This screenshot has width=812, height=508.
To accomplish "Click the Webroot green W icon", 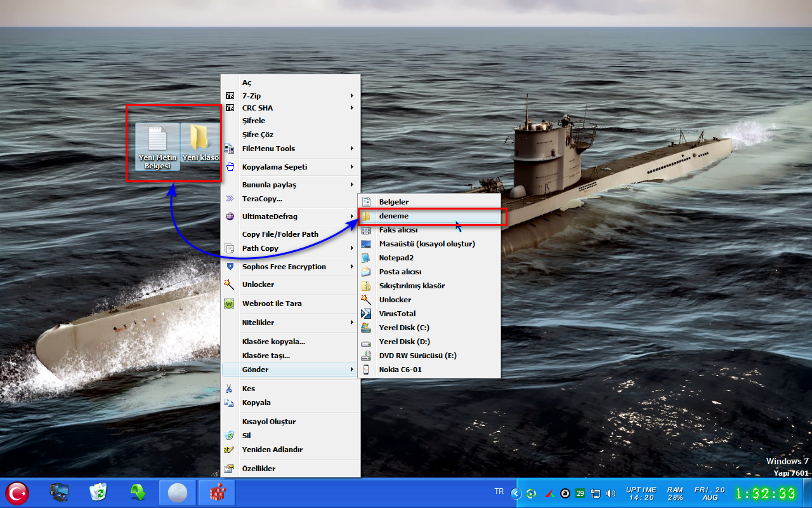I will point(230,304).
